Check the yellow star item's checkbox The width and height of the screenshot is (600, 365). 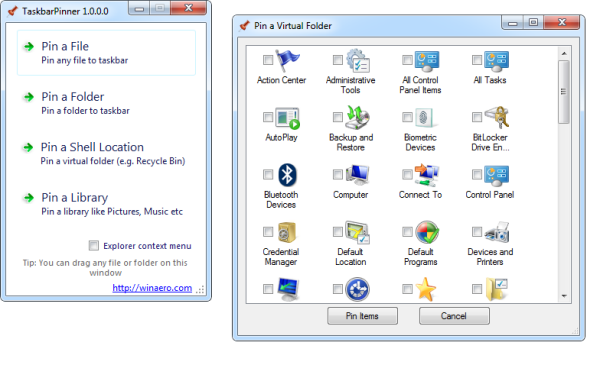(x=407, y=289)
